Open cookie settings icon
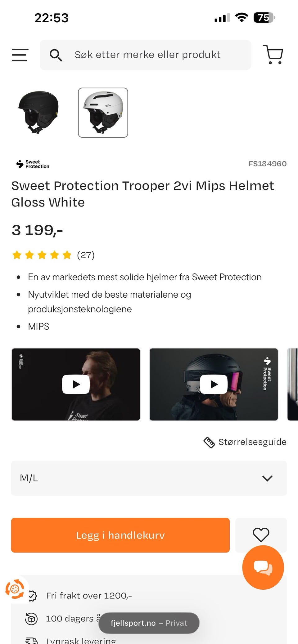 click(x=15, y=588)
